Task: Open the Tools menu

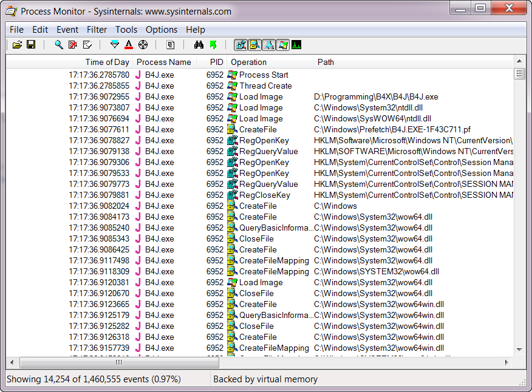Action: click(126, 30)
